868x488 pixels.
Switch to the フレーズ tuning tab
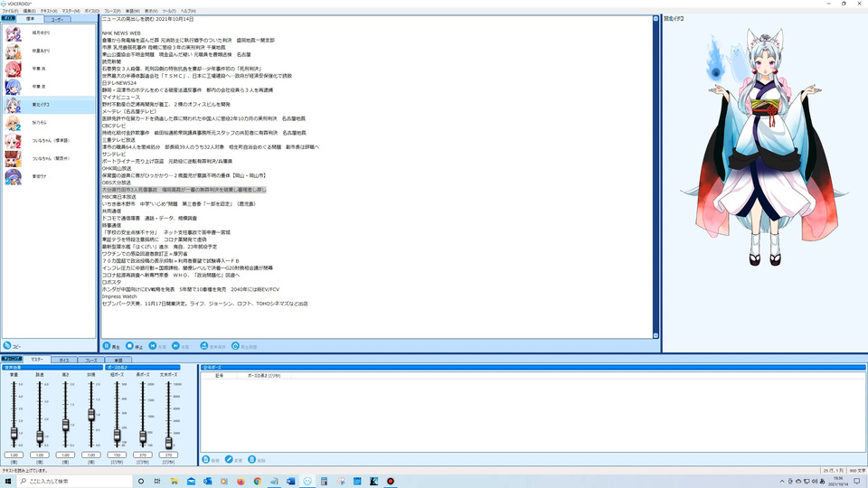[x=91, y=361]
